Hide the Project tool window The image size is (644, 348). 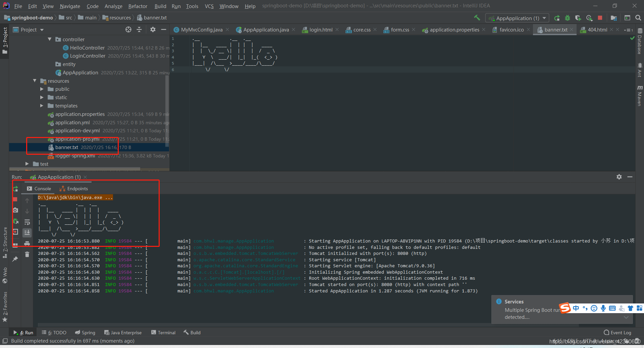click(x=164, y=29)
